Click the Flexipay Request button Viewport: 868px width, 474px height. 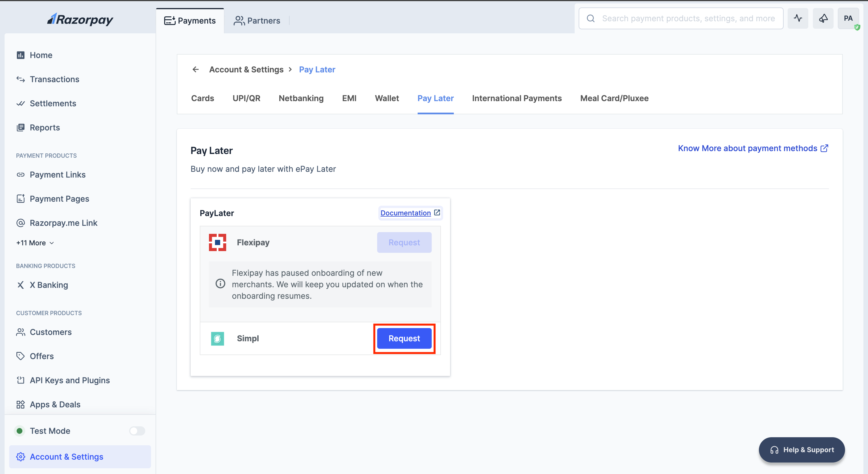click(404, 242)
